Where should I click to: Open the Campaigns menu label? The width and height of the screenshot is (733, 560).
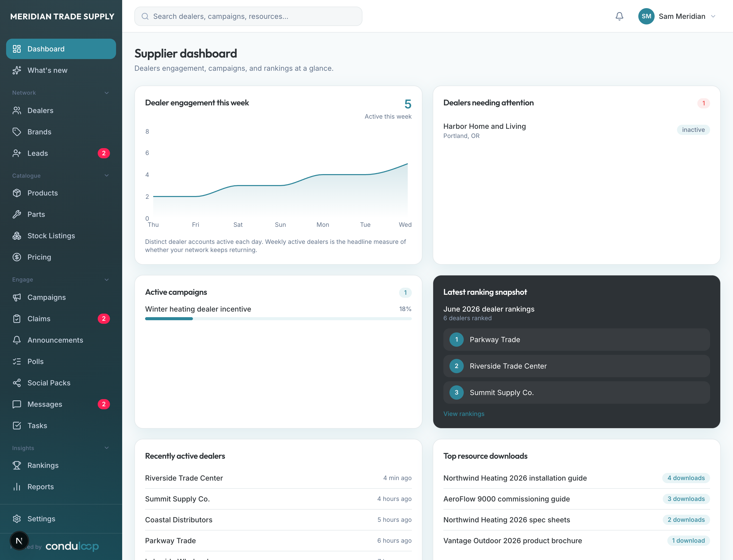pyautogui.click(x=47, y=297)
